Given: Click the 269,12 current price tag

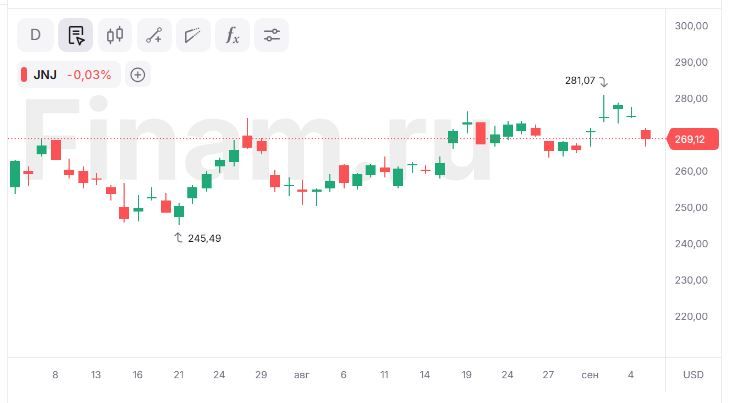Looking at the screenshot, I should [x=693, y=139].
